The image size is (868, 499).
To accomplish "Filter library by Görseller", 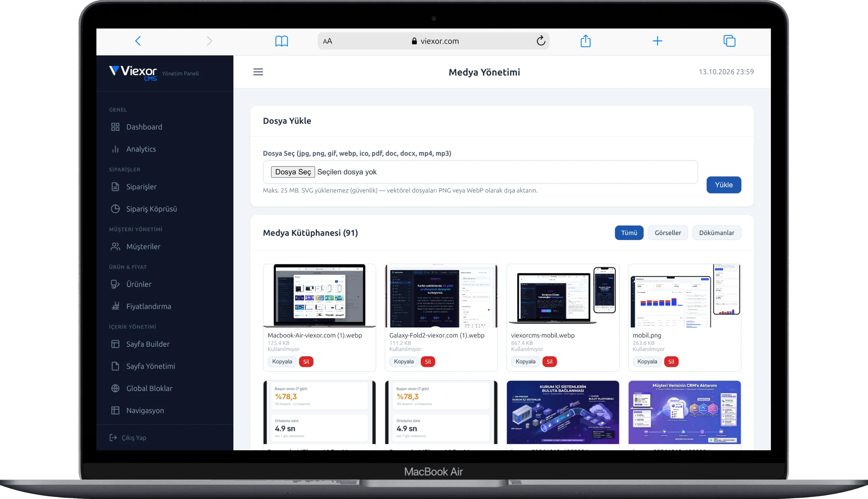I will tap(668, 233).
